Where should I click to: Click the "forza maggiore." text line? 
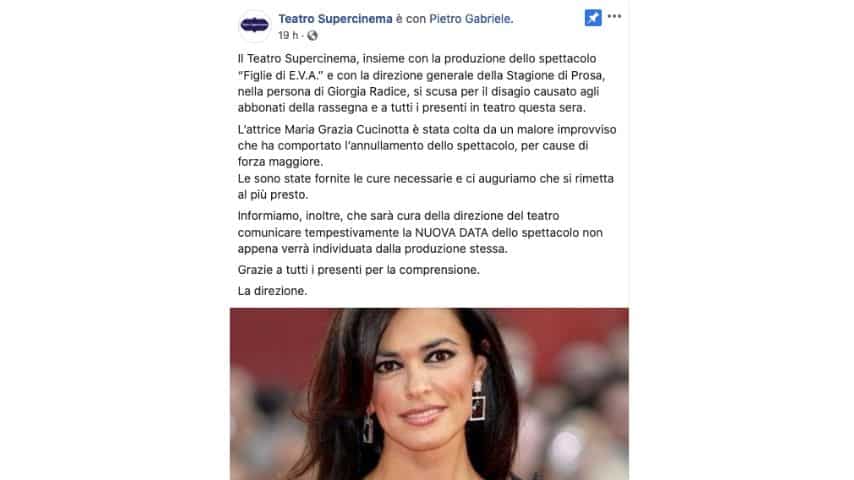click(280, 162)
